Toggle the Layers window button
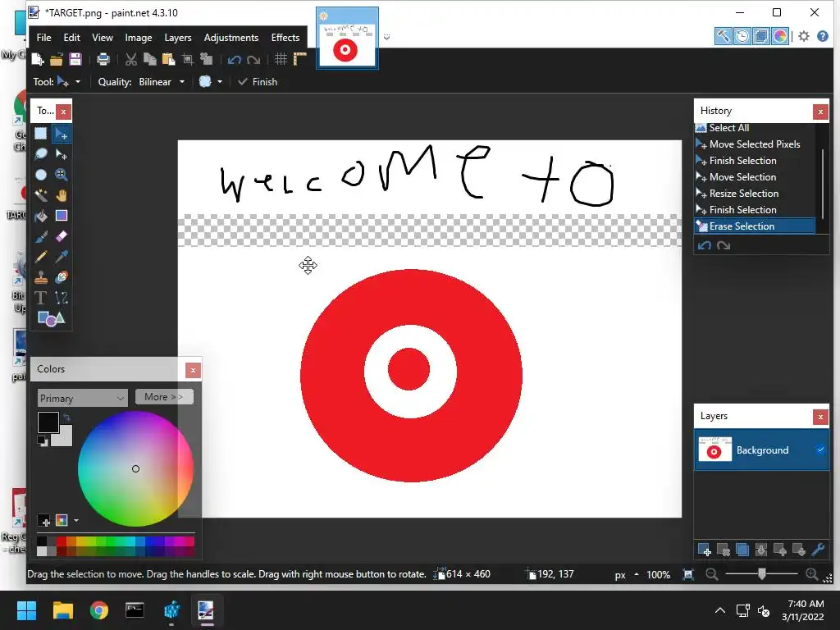Image resolution: width=840 pixels, height=630 pixels. pos(760,36)
